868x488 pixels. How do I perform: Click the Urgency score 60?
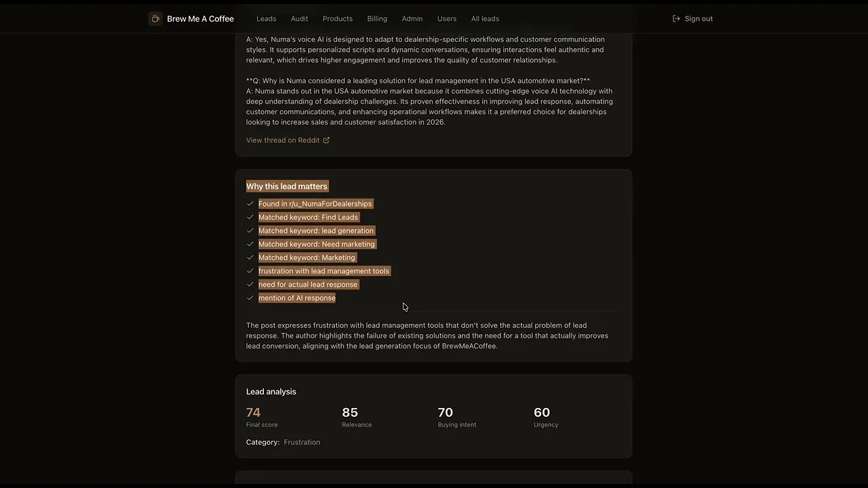coord(542,412)
